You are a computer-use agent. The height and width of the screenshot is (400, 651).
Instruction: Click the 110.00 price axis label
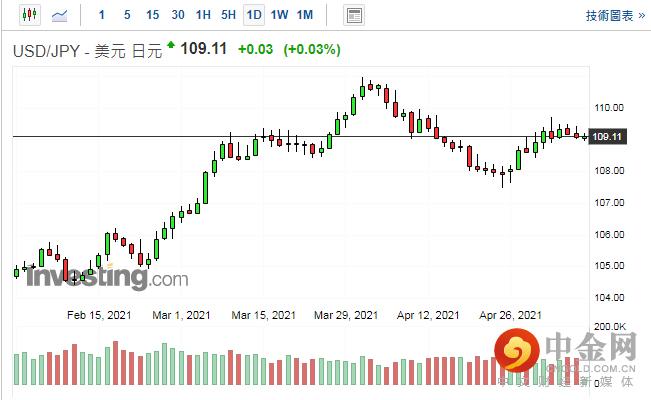(x=609, y=108)
